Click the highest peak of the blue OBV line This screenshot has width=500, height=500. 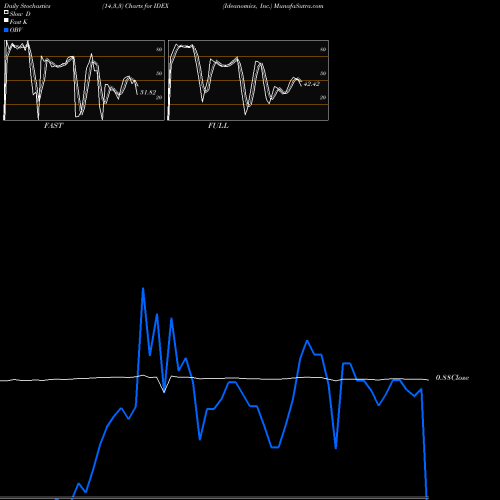[x=143, y=289]
